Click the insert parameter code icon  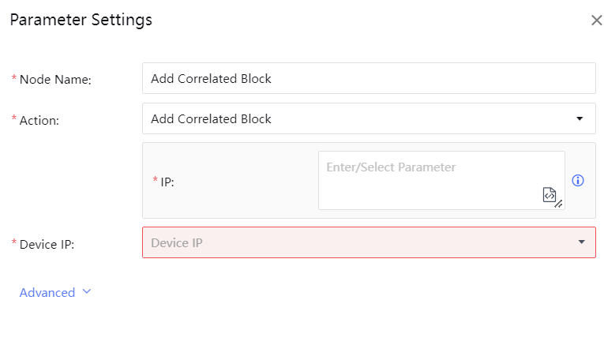(x=550, y=194)
